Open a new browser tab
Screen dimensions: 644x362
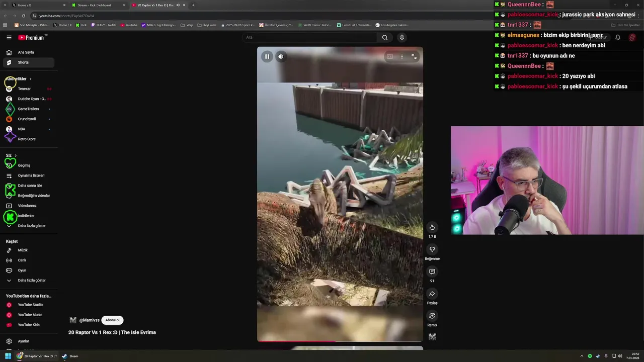pos(193,5)
